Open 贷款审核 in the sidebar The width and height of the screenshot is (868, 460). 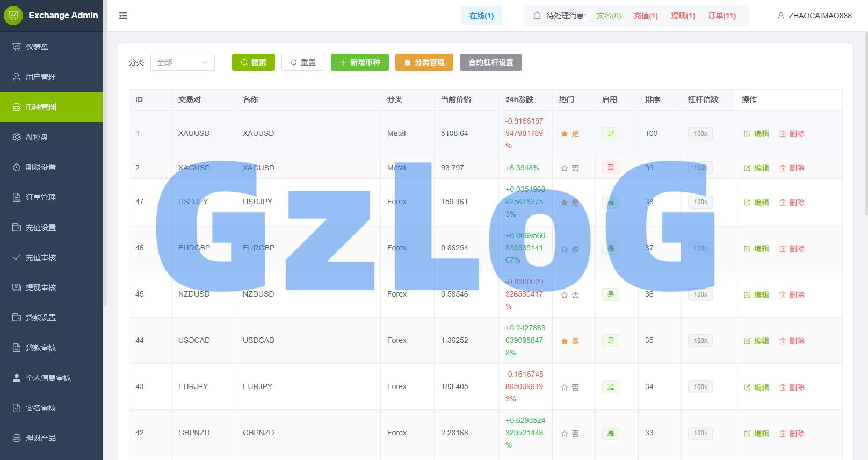[51, 348]
